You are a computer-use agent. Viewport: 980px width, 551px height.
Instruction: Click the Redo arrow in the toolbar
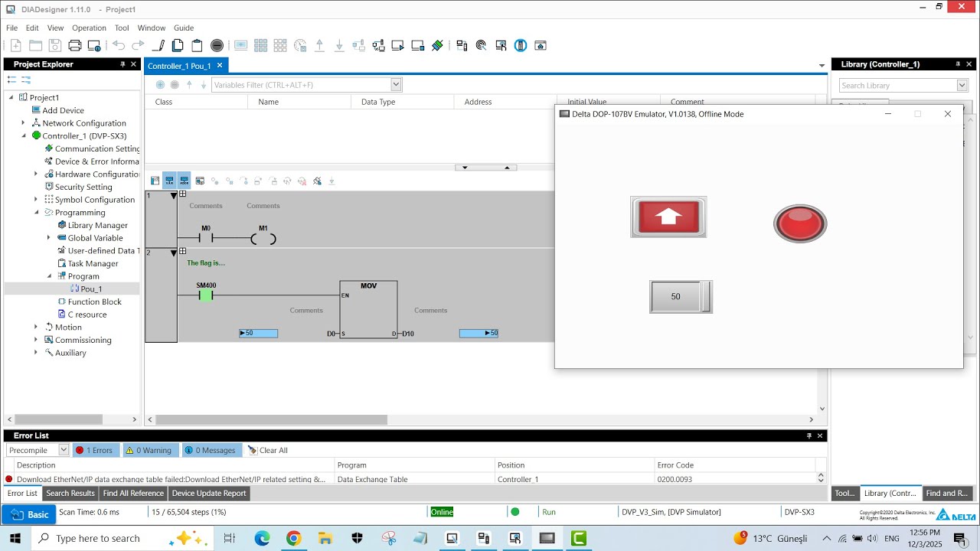point(138,45)
